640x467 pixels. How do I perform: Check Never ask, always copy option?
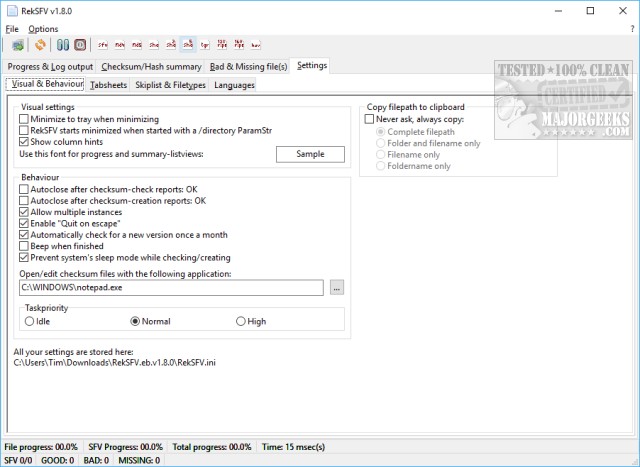tap(369, 119)
